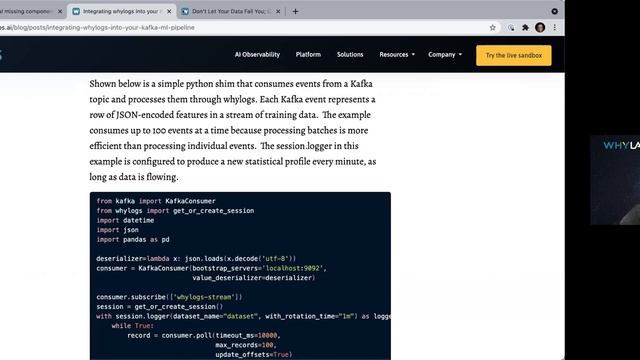Switch to the 'Don't Let Your Data Fail You' tab
Viewport: 640px width, 360px height.
point(231,11)
